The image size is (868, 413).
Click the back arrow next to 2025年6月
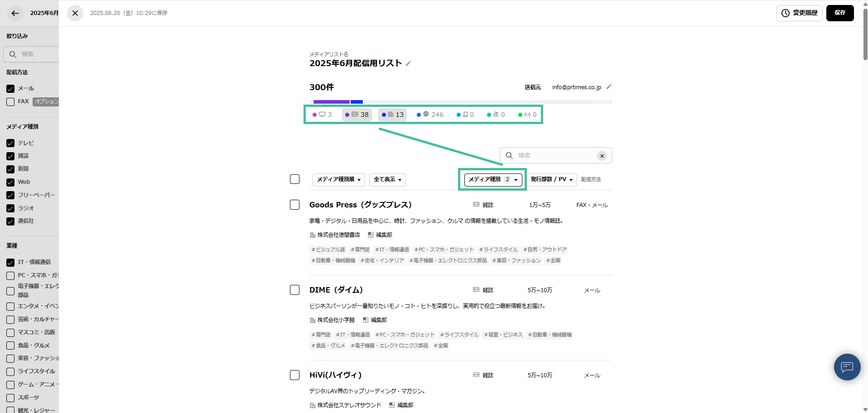pos(15,13)
